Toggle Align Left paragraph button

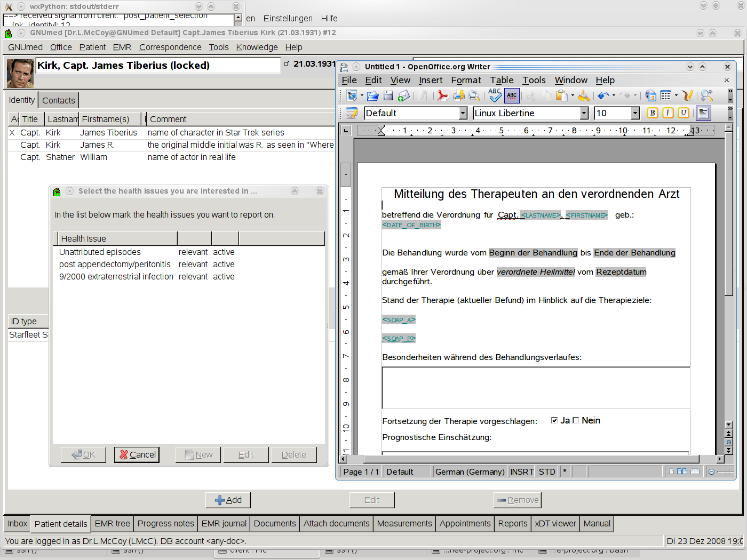pos(703,113)
